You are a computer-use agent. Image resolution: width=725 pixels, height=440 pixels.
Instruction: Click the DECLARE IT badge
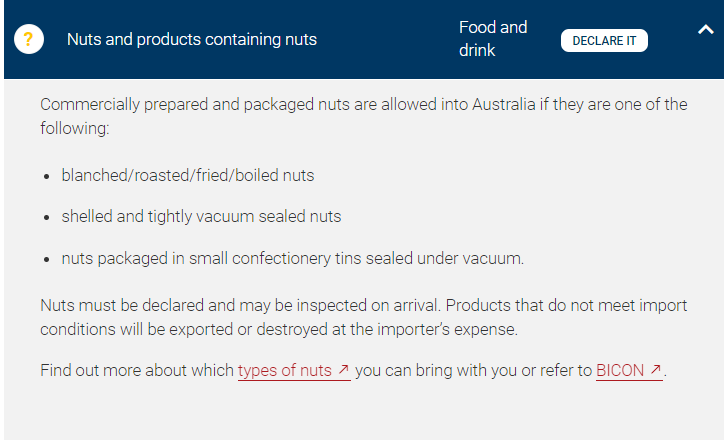604,41
